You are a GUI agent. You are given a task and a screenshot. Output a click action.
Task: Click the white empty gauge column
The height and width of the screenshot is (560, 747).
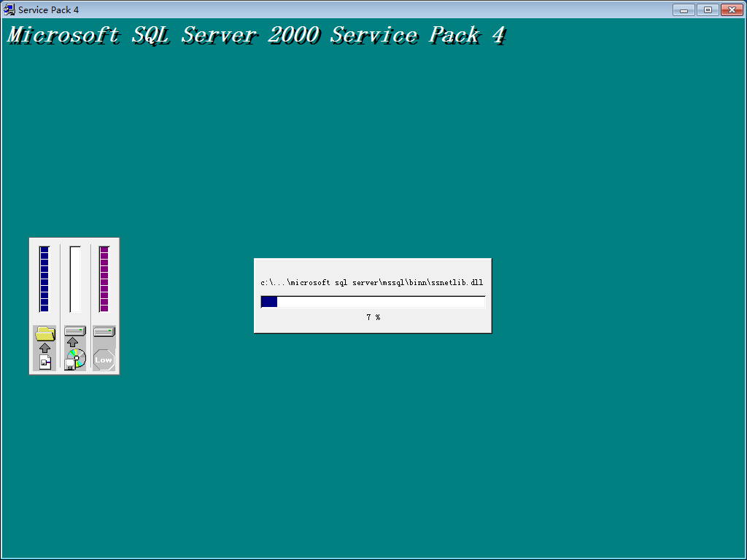pyautogui.click(x=74, y=277)
